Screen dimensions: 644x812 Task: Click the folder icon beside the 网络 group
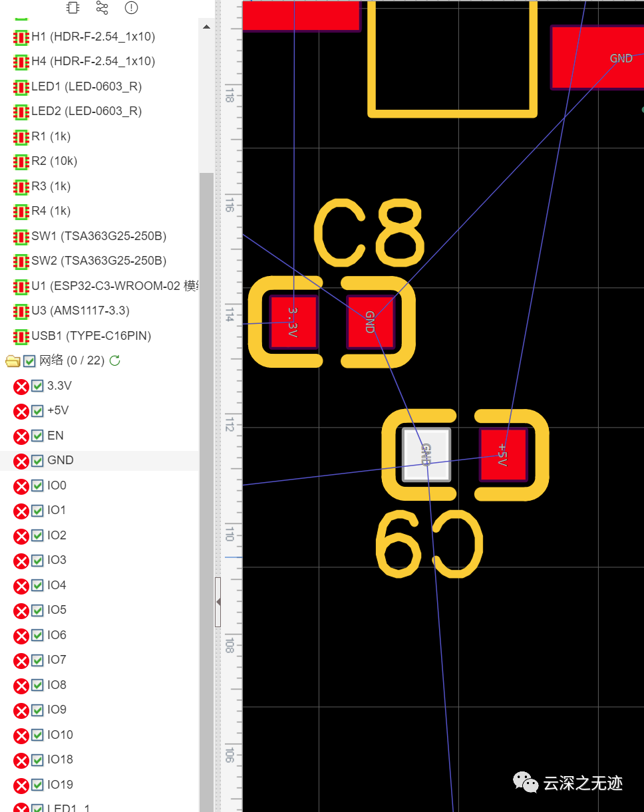(x=13, y=360)
